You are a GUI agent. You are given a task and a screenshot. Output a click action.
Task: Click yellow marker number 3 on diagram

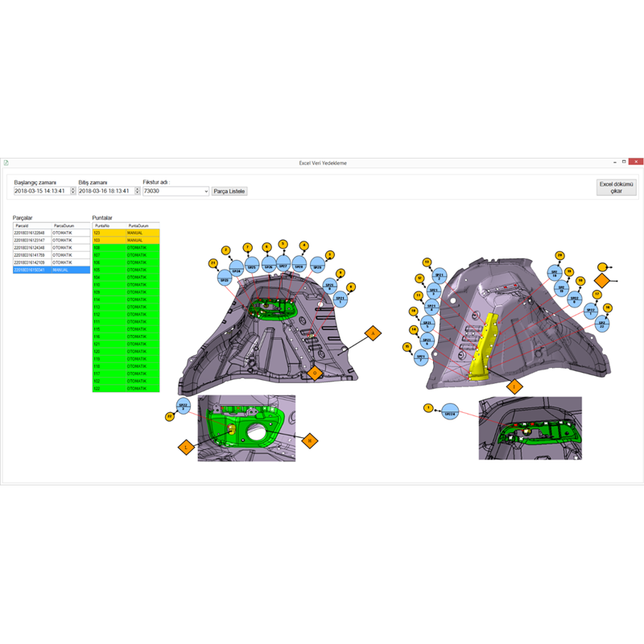330,255
